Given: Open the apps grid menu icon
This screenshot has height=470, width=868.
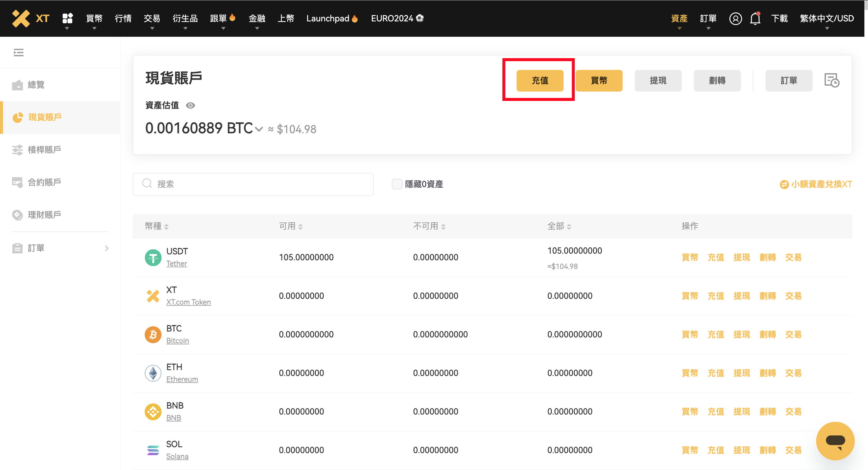Looking at the screenshot, I should pos(68,18).
